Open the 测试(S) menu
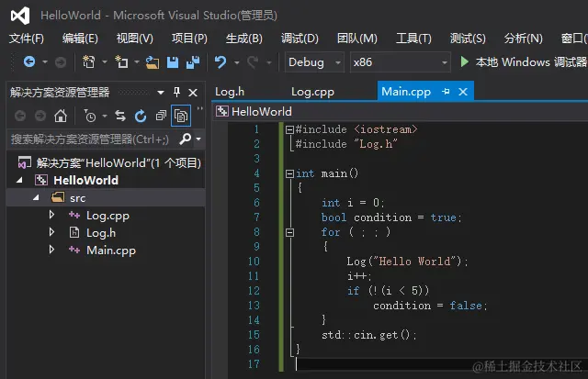This screenshot has width=588, height=379. (x=468, y=39)
